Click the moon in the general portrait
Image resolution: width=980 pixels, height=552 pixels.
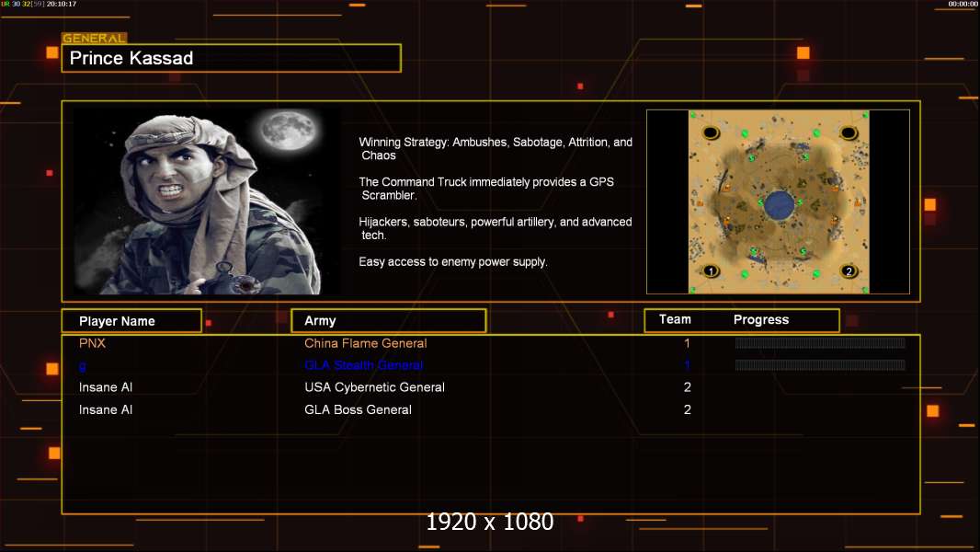tap(289, 130)
